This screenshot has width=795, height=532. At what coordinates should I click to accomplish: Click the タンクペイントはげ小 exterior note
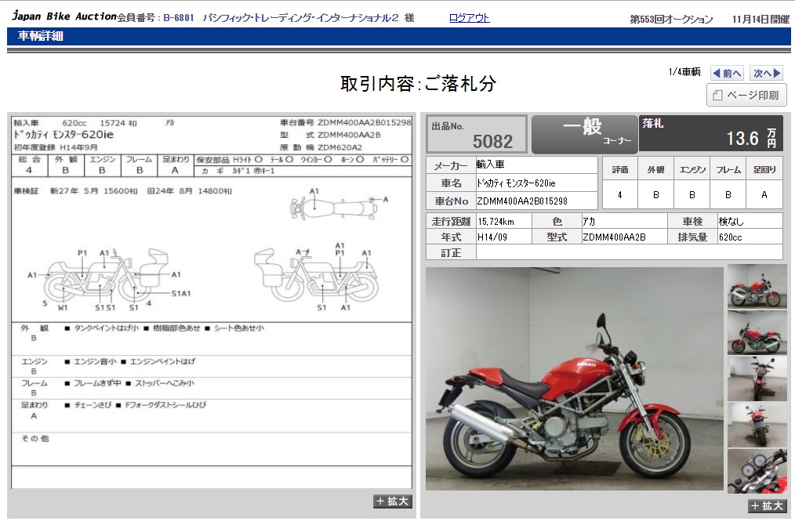[106, 328]
